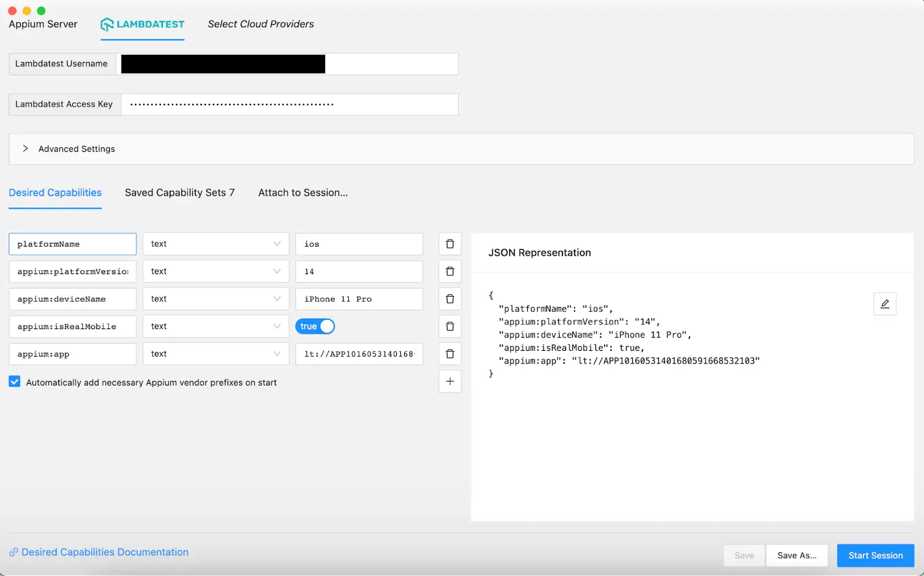Delete the appium:deviceName capability row
This screenshot has height=576, width=924.
[450, 298]
